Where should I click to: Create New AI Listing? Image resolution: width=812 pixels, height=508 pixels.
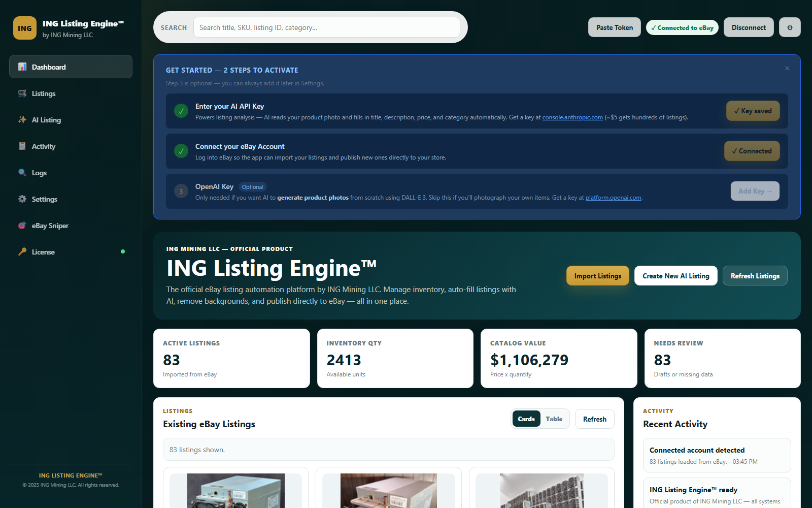pos(676,276)
